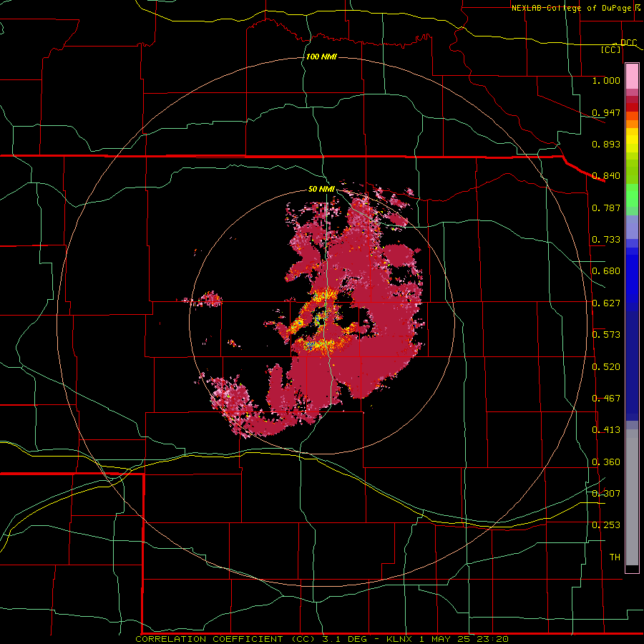Screen dimensions: 644x644
Task: Click the 0.680 color scale label
Action: point(606,271)
